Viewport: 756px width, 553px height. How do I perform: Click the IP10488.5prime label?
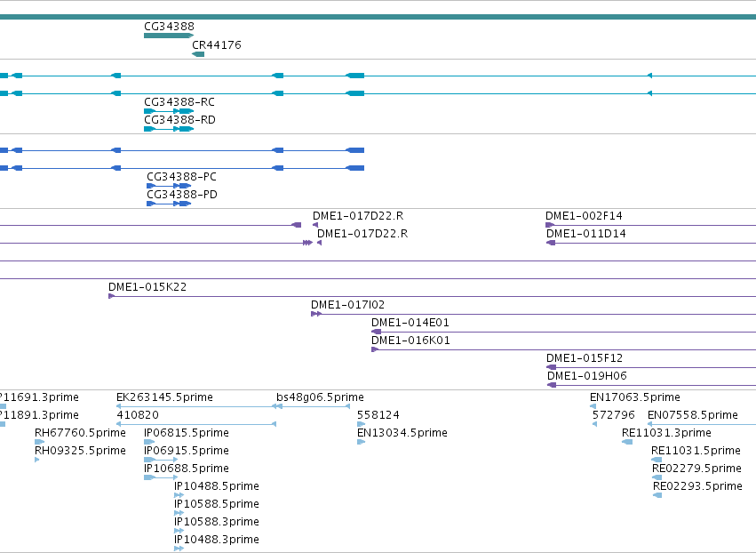[217, 486]
